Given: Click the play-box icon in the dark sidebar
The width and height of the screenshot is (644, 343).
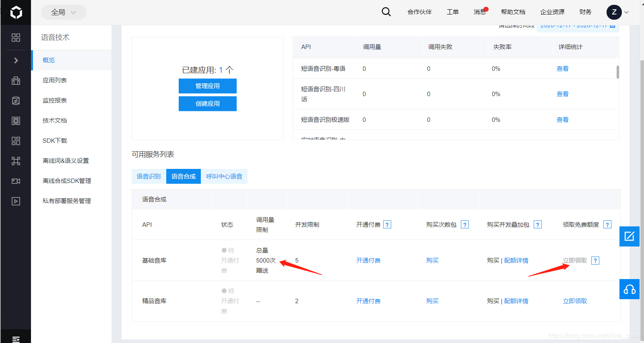Looking at the screenshot, I should coord(16,201).
